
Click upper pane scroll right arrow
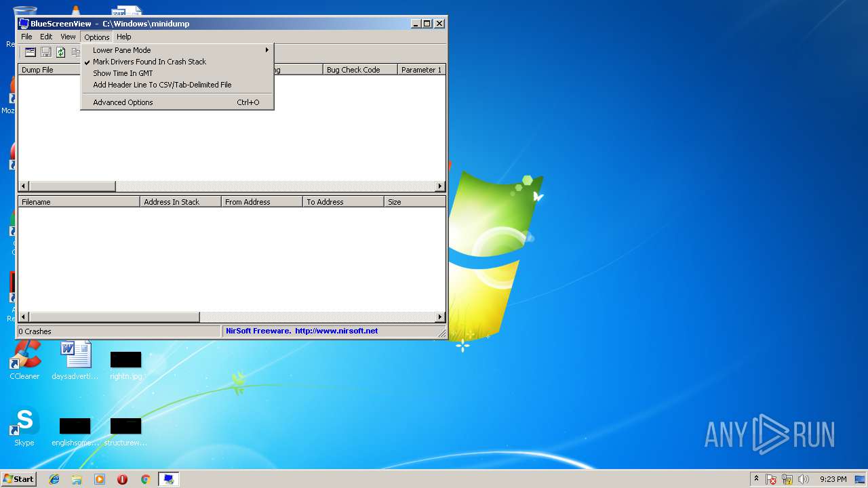[x=440, y=186]
